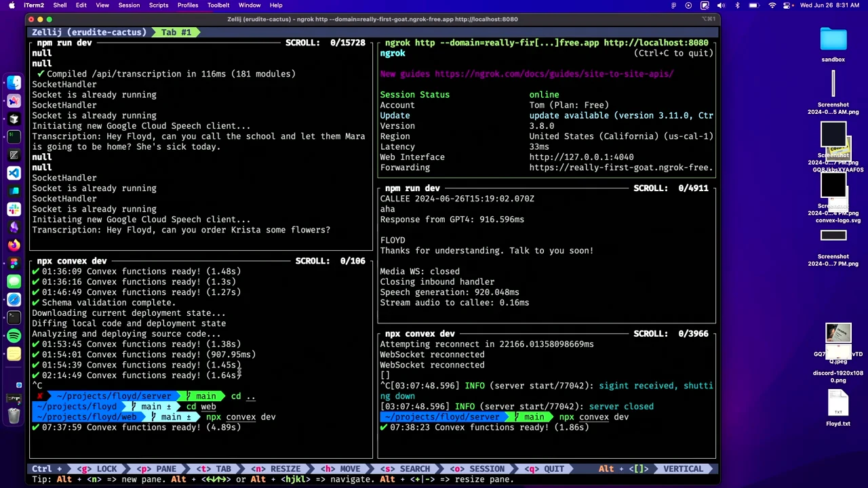Image resolution: width=868 pixels, height=488 pixels.
Task: Open the Trash in the Dock
Action: pyautogui.click(x=14, y=415)
